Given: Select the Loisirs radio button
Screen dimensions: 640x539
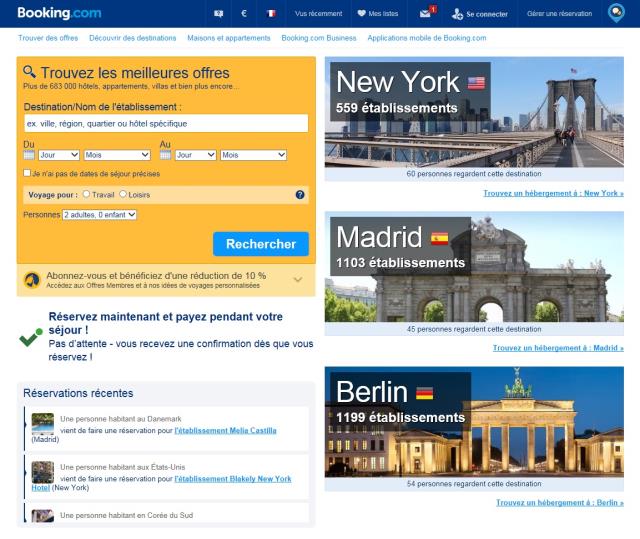Looking at the screenshot, I should point(123,194).
